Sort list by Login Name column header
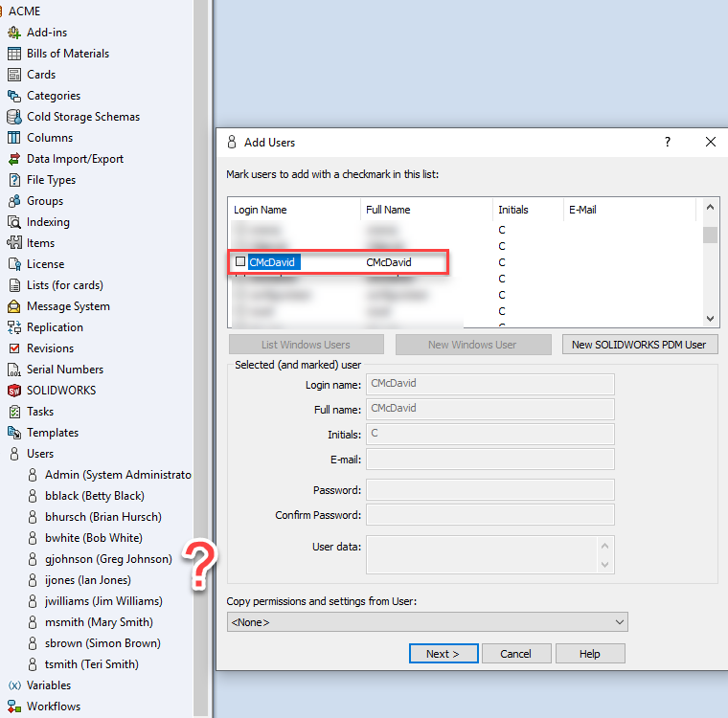Image resolution: width=728 pixels, height=718 pixels. [294, 210]
